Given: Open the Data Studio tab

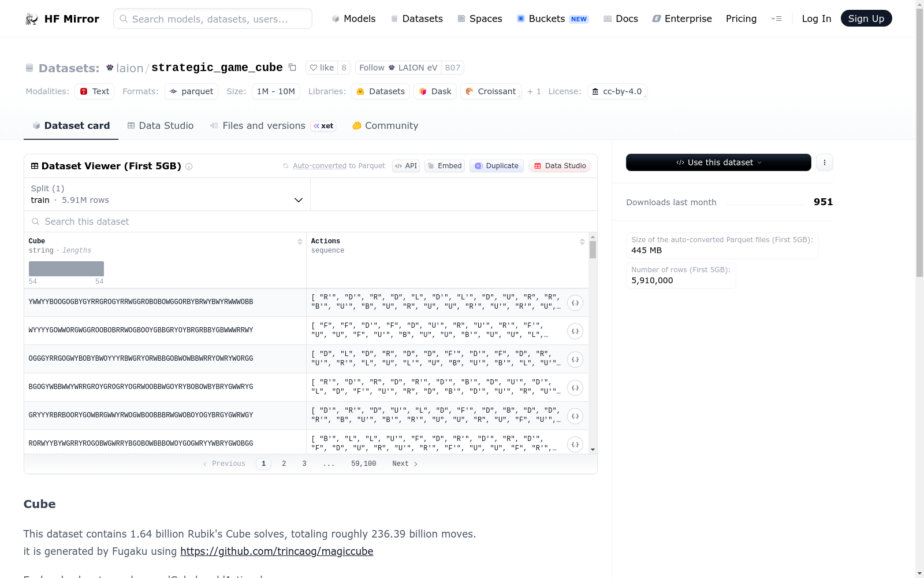Looking at the screenshot, I should point(161,125).
